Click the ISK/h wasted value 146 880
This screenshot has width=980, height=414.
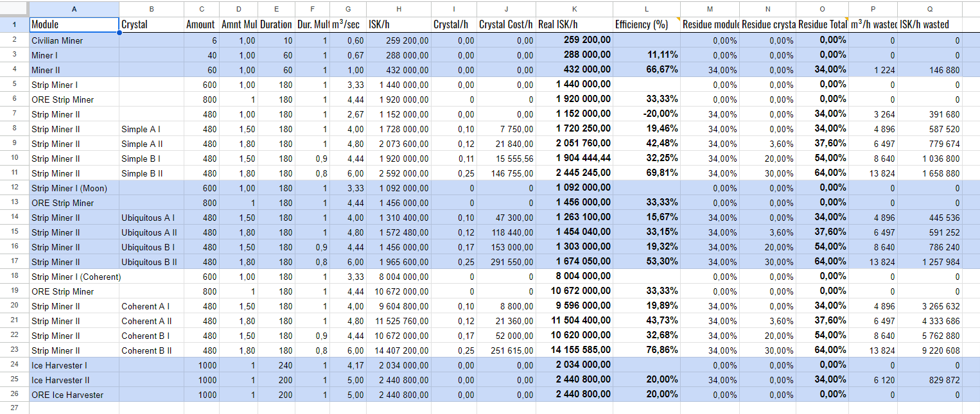(930, 70)
